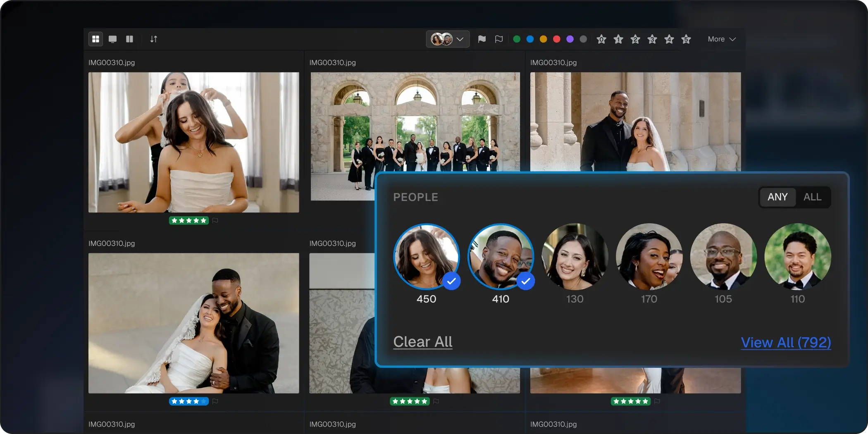Filter by red color label

[557, 39]
